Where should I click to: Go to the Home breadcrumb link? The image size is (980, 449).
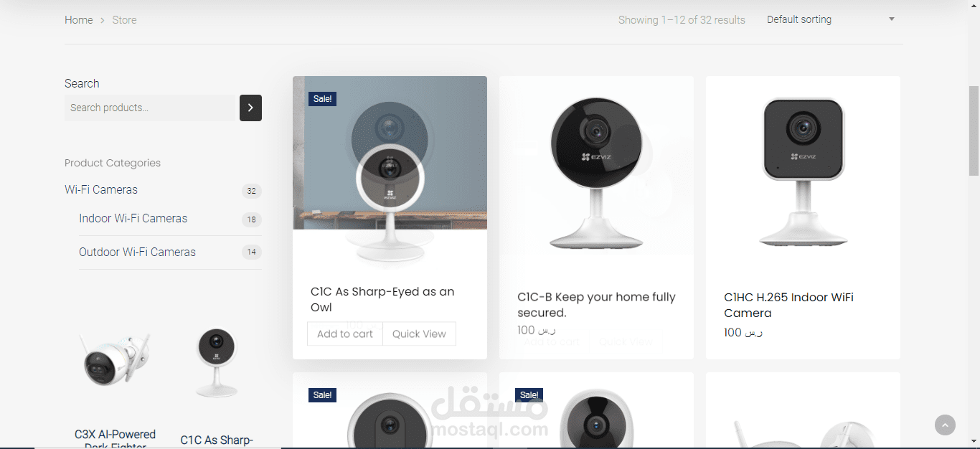coord(78,20)
